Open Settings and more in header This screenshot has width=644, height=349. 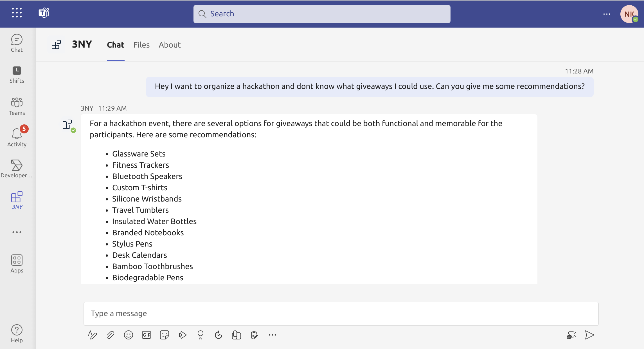(x=607, y=14)
